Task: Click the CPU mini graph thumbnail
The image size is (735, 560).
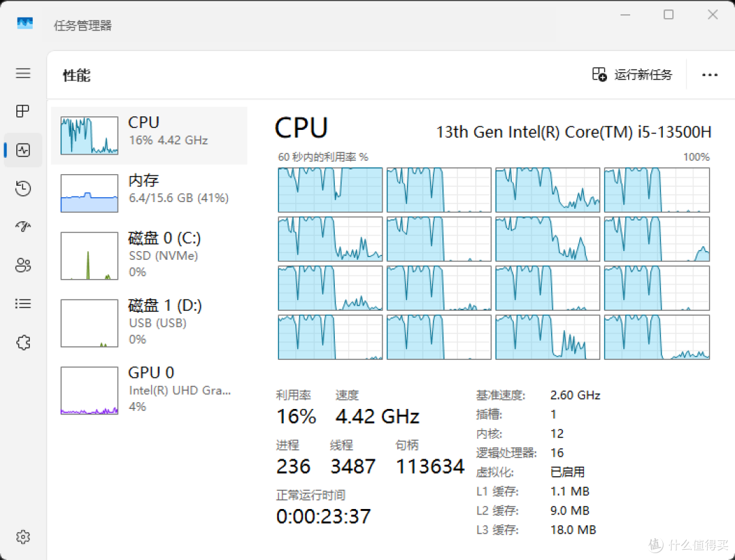Action: [90, 135]
